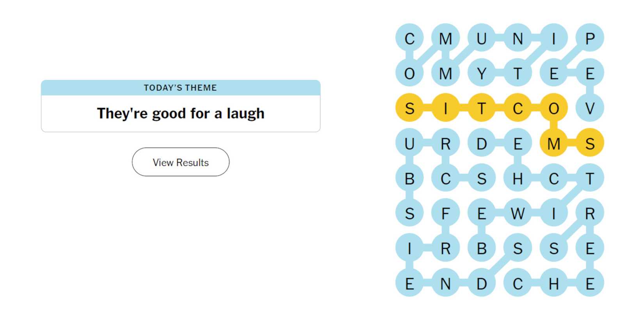644x322 pixels.
Task: Select the yellow letter S starting SITCOMS
Action: (409, 108)
